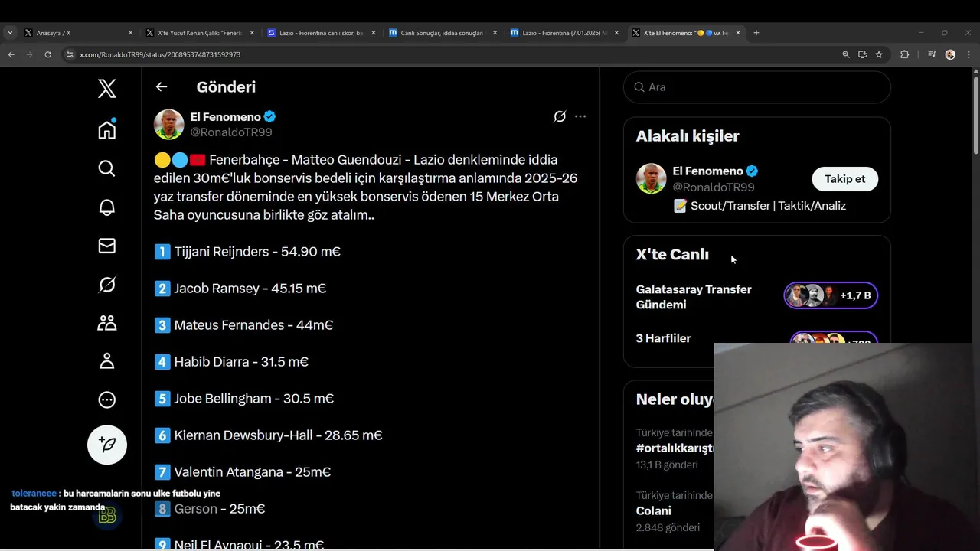
Task: Open Profile person icon
Action: [107, 361]
